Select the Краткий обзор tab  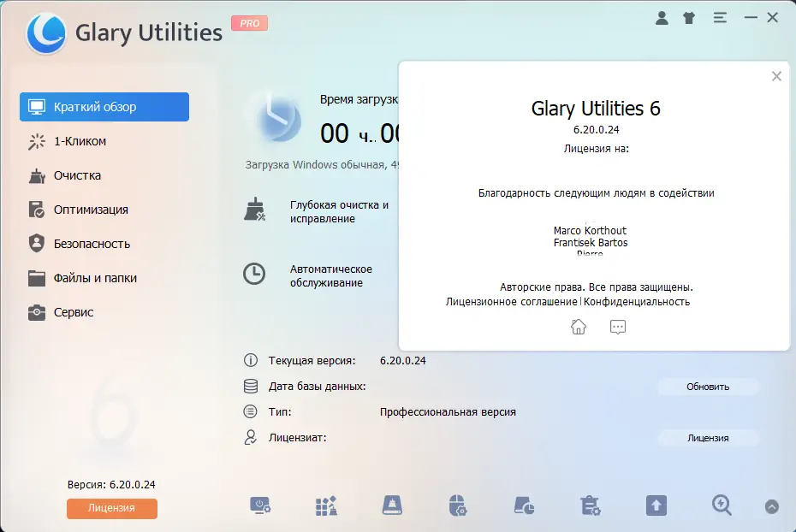[104, 107]
